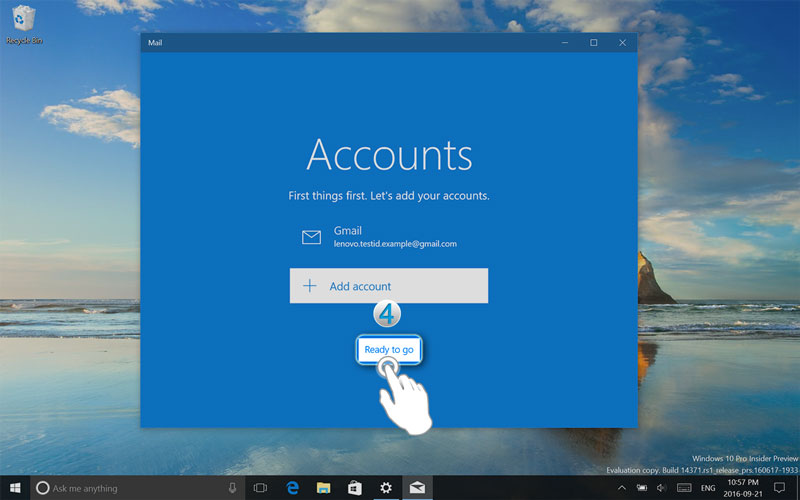Viewport: 800px width, 500px height.
Task: Click the Mail title in title bar
Action: pyautogui.click(x=155, y=43)
